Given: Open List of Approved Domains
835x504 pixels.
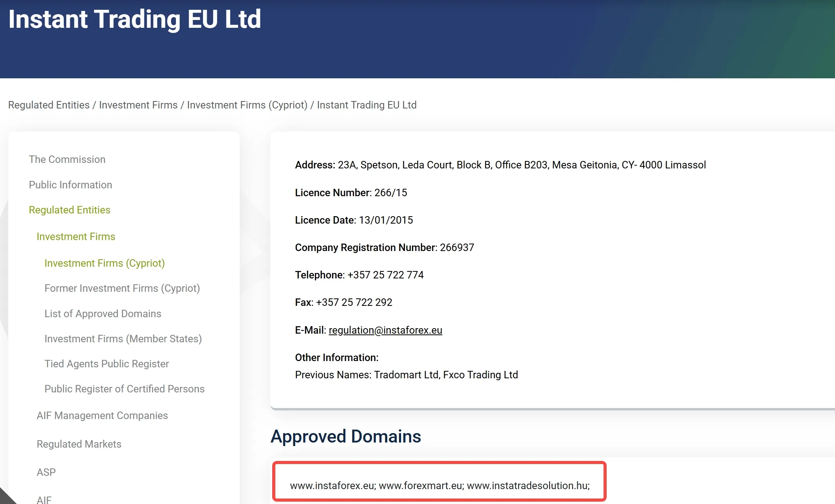Looking at the screenshot, I should pos(103,314).
